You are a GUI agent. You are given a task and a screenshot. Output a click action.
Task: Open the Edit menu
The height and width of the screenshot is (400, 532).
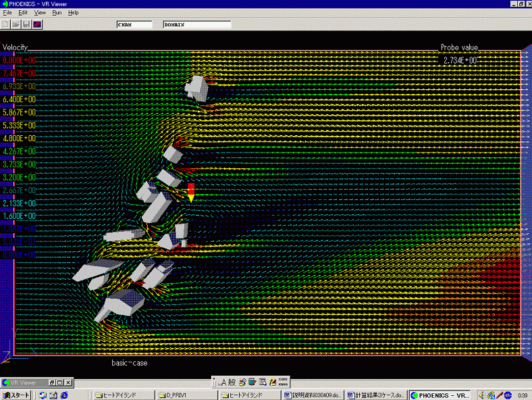click(23, 12)
